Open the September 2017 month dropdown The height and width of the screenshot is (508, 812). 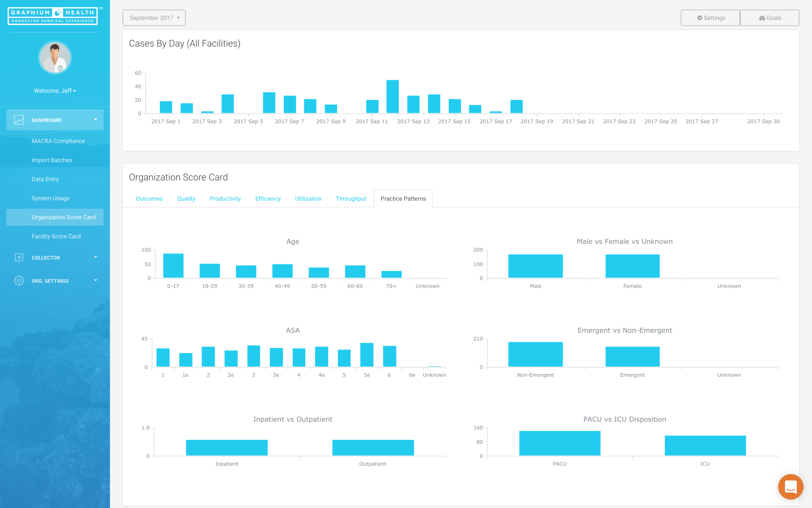pyautogui.click(x=154, y=18)
